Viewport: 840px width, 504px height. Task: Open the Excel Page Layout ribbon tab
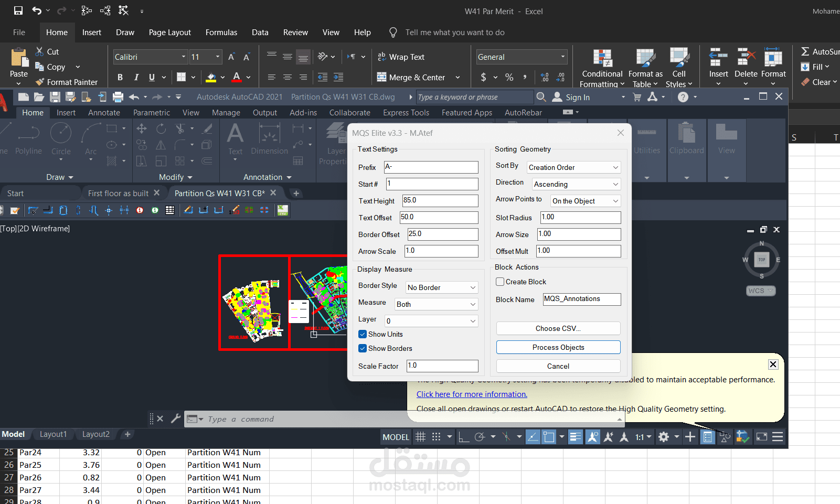click(x=170, y=32)
